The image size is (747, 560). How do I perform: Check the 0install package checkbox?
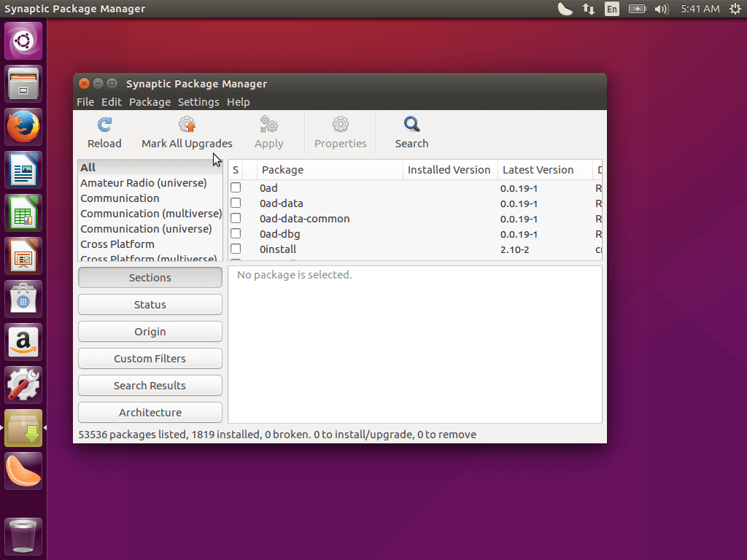[x=235, y=249]
